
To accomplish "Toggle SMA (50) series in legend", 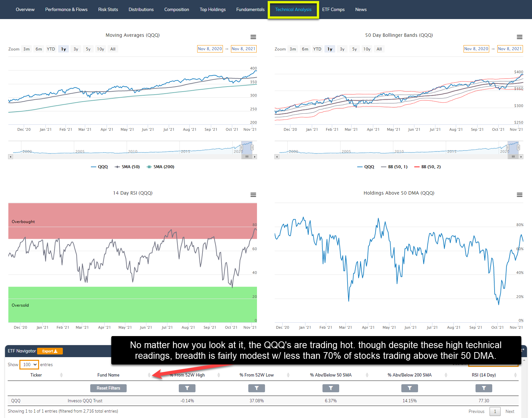I will tap(127, 167).
